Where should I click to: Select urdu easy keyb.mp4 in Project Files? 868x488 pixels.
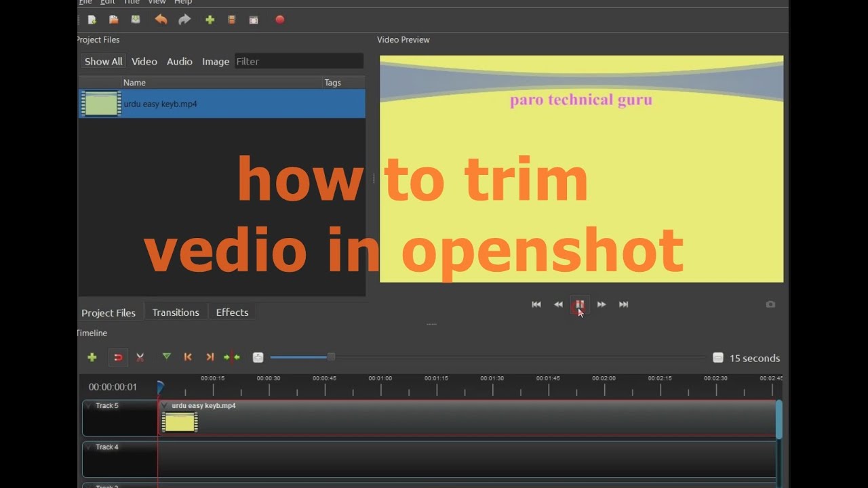point(222,104)
